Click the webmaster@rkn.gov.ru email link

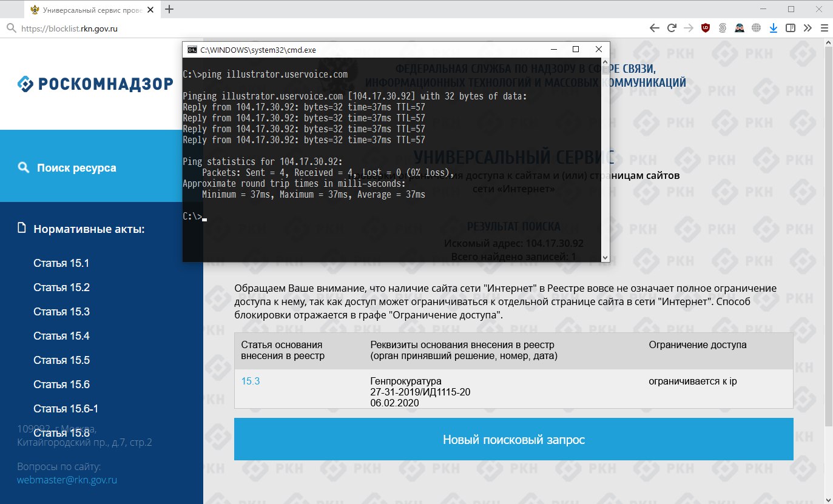[x=67, y=480]
